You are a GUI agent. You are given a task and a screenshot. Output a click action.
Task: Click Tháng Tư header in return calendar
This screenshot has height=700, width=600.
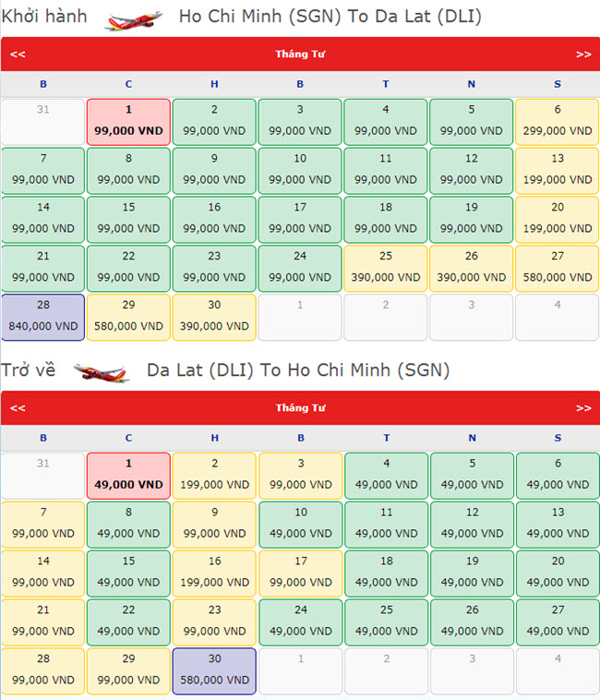[300, 408]
